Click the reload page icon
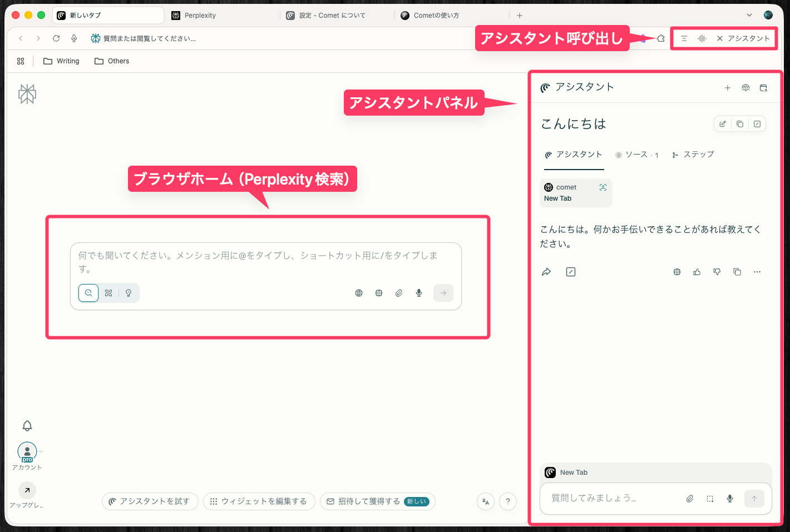Screen dimensions: 790x532 tap(56, 38)
